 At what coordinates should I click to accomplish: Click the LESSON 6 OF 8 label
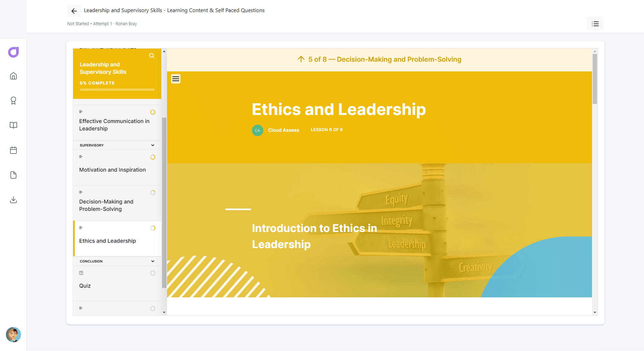point(327,130)
